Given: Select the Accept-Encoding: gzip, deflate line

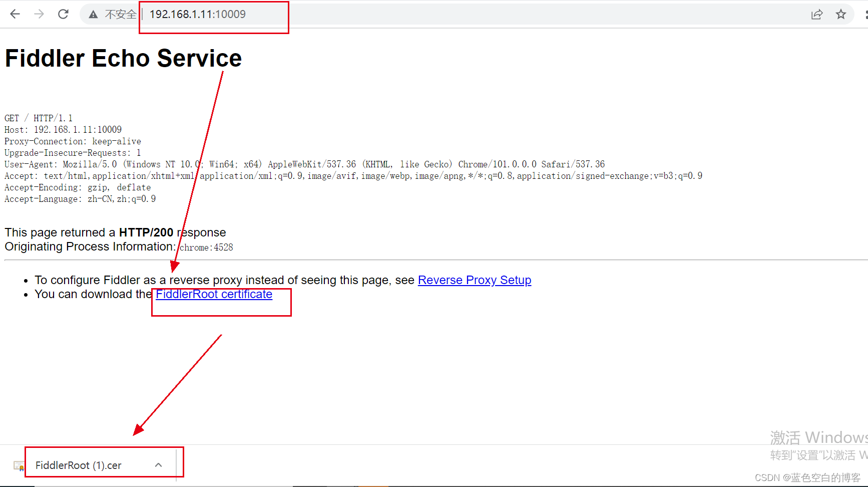Looking at the screenshot, I should point(78,187).
